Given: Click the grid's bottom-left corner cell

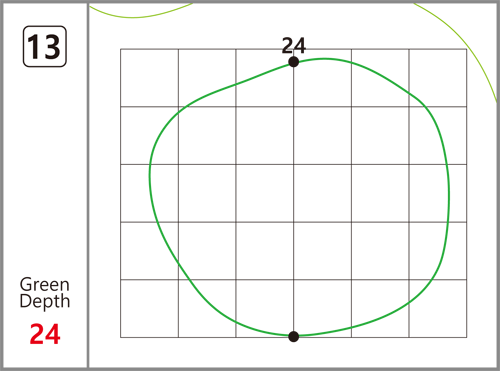Looking at the screenshot, I should [x=149, y=308].
